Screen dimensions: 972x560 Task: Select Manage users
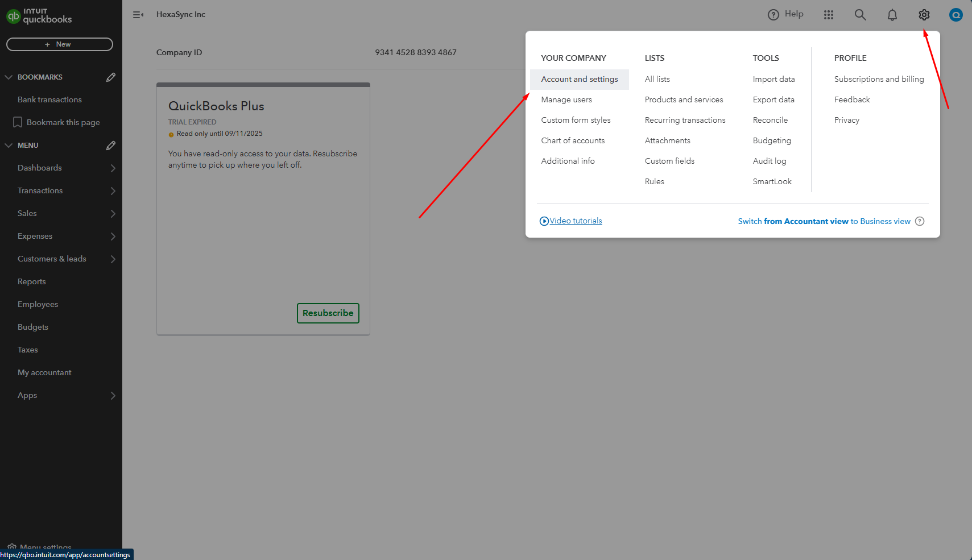point(566,99)
